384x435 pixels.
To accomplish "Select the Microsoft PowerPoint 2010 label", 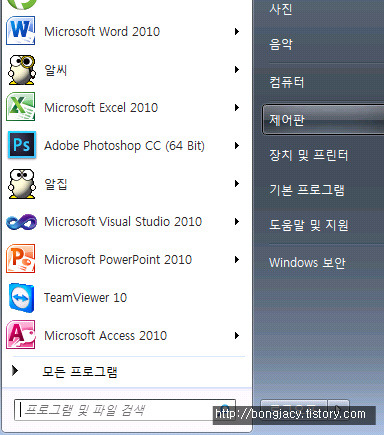I will tap(118, 260).
